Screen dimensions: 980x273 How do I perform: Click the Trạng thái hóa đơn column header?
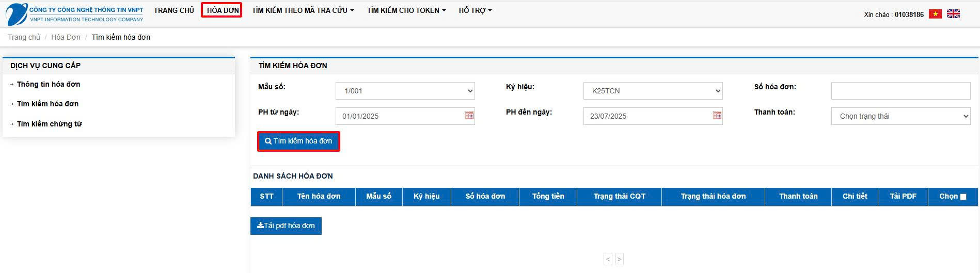713,197
